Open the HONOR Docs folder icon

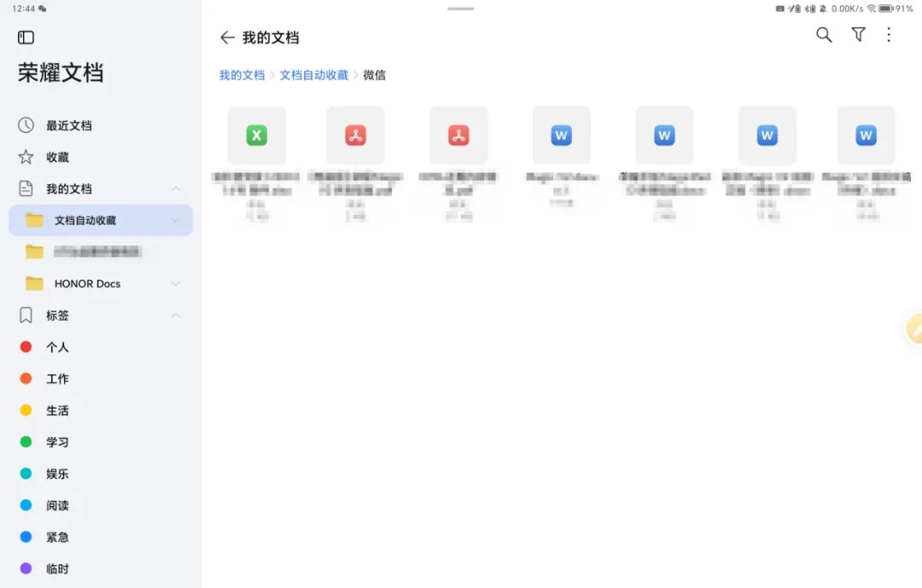(34, 283)
